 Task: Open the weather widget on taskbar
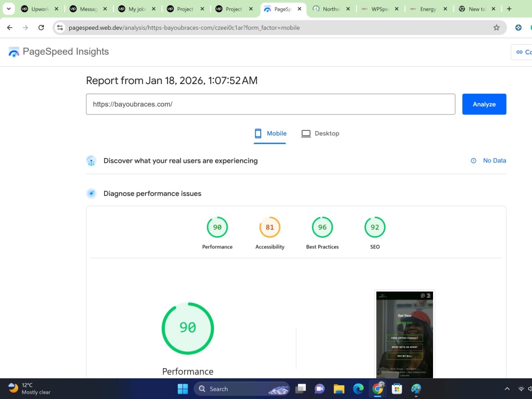(x=29, y=388)
